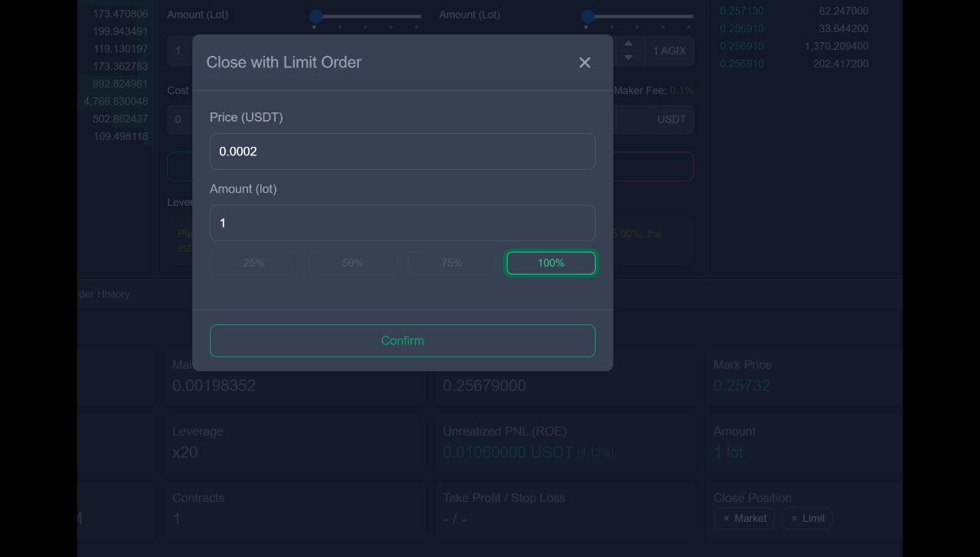The width and height of the screenshot is (980, 557).
Task: Select the 50% amount option
Action: (352, 262)
